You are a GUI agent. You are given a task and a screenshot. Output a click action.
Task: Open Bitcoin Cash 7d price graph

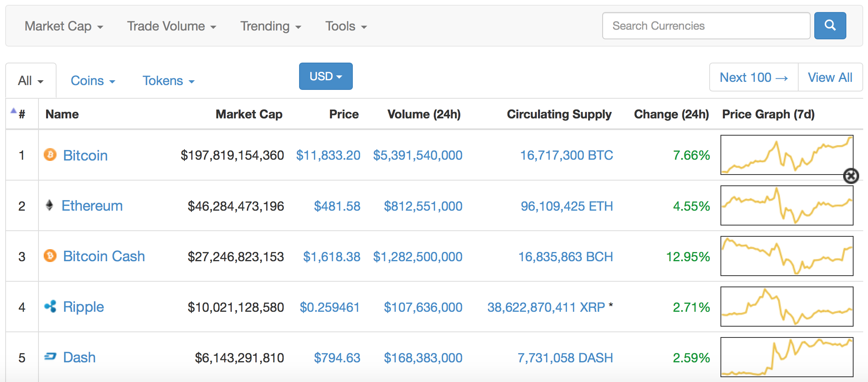tap(787, 256)
